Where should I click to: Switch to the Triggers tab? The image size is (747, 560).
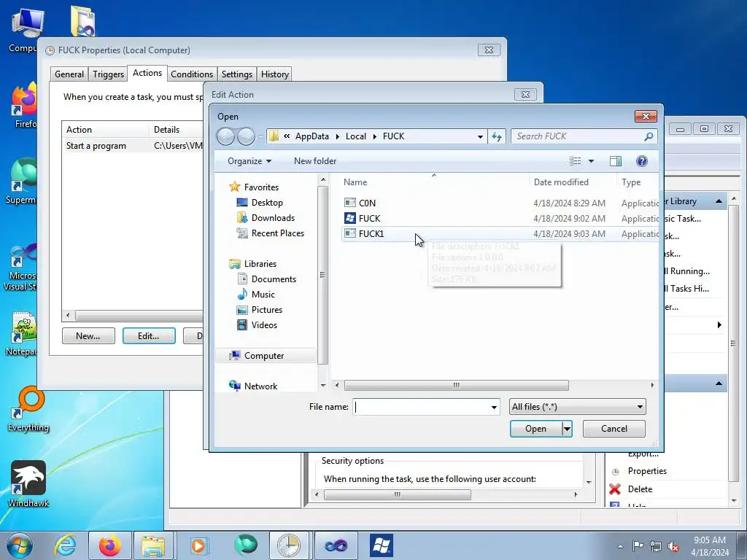pyautogui.click(x=108, y=74)
